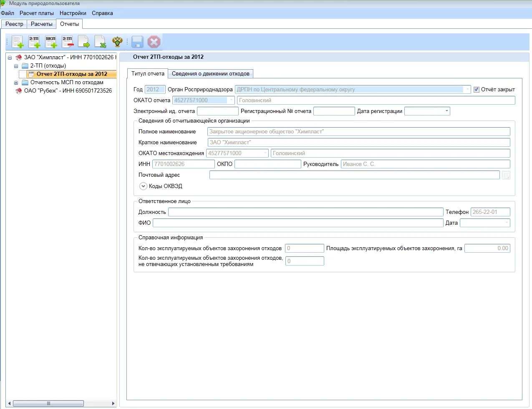
Task: Open the Файл menu
Action: click(x=8, y=13)
